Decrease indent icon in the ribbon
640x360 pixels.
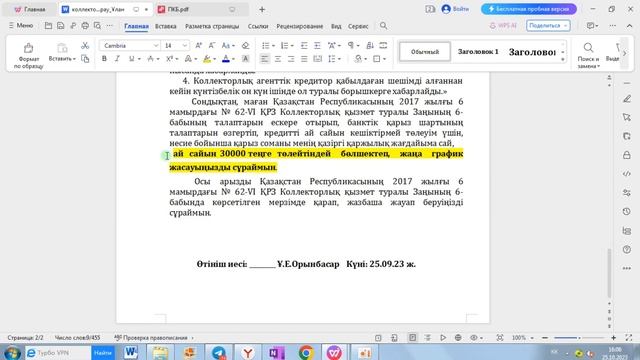(x=304, y=45)
